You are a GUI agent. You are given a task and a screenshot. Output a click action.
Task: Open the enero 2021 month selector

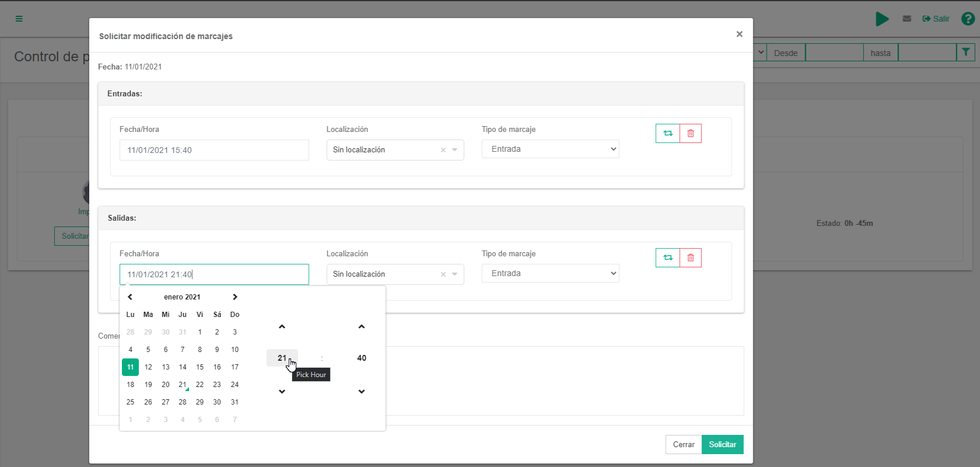tap(182, 297)
